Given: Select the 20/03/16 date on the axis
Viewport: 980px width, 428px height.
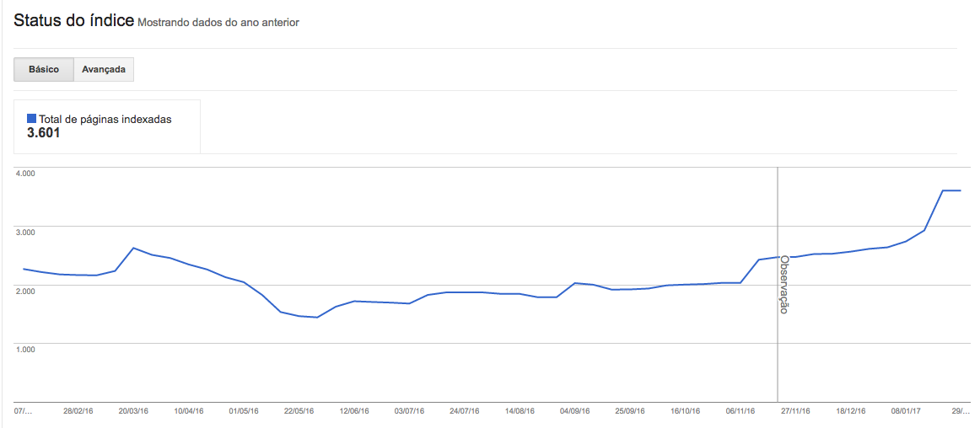Looking at the screenshot, I should tap(133, 412).
